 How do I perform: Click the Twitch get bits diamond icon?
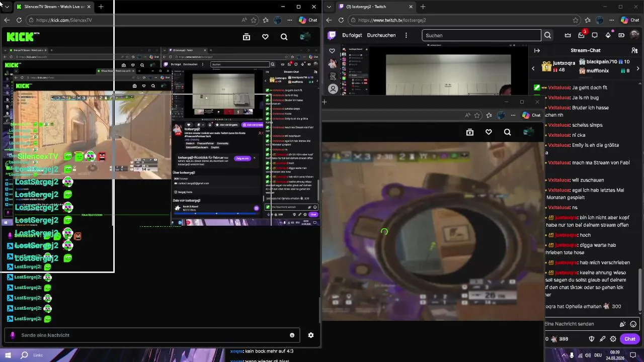click(x=608, y=35)
